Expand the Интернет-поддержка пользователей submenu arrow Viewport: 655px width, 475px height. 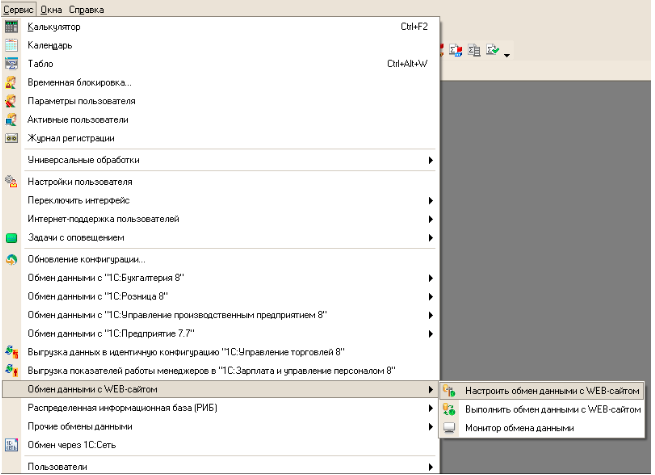tap(431, 219)
